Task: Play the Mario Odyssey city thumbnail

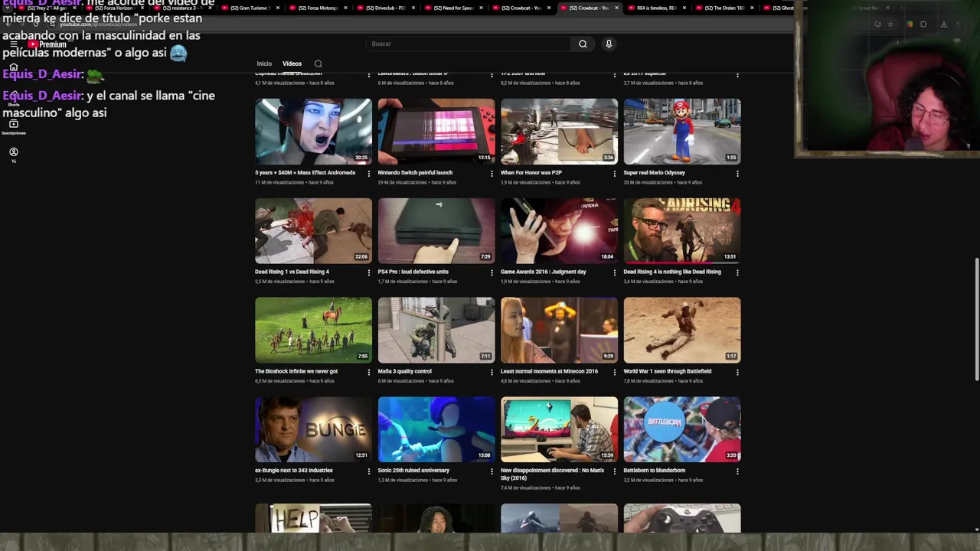Action: (681, 131)
